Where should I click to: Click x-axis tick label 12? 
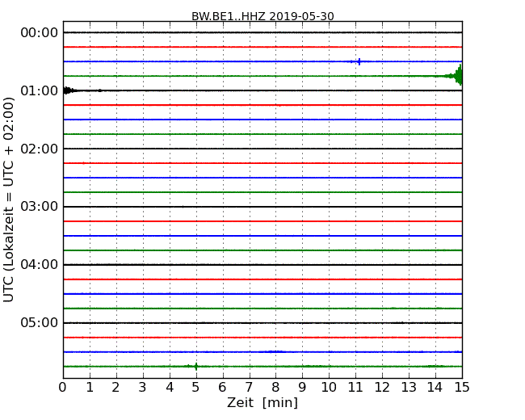(x=382, y=388)
